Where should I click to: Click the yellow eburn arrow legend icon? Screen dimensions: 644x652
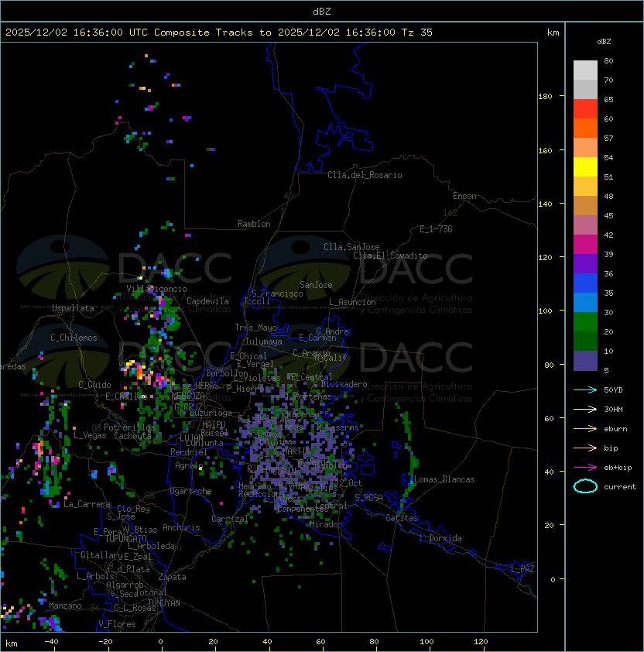[x=585, y=429]
